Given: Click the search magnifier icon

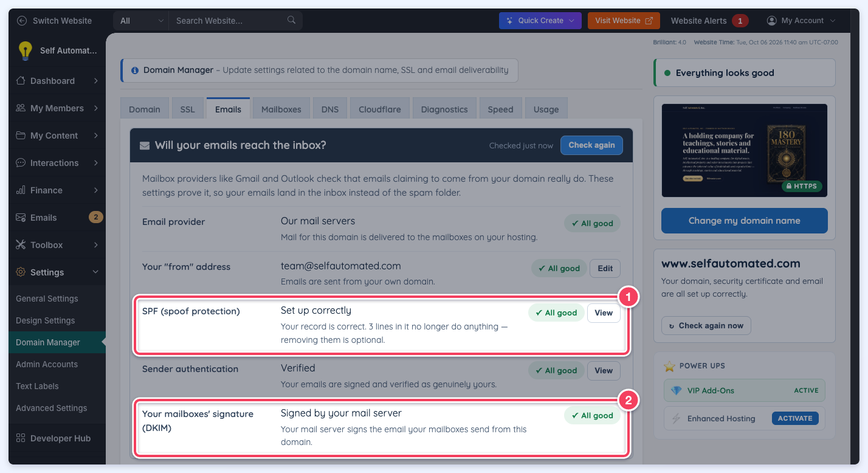Looking at the screenshot, I should click(292, 20).
